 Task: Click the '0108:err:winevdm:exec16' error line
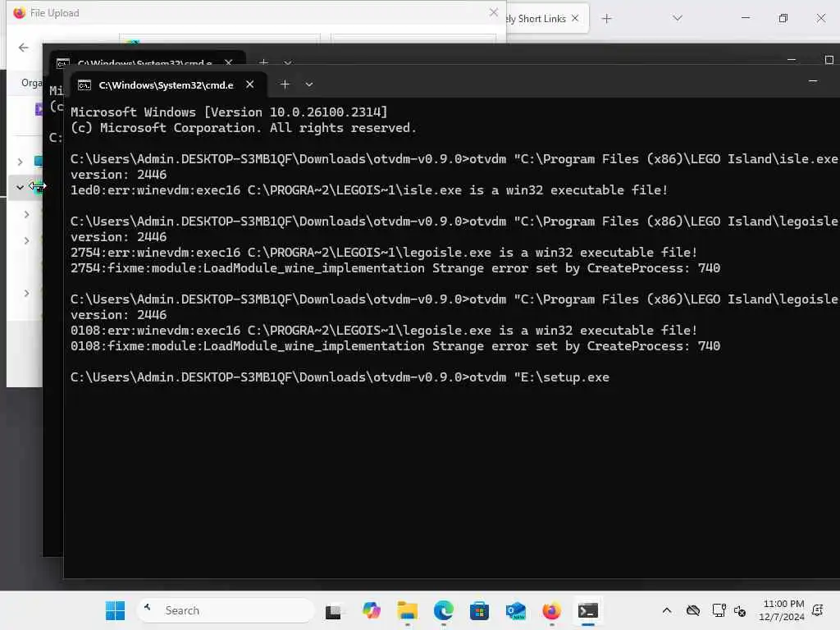pos(384,331)
